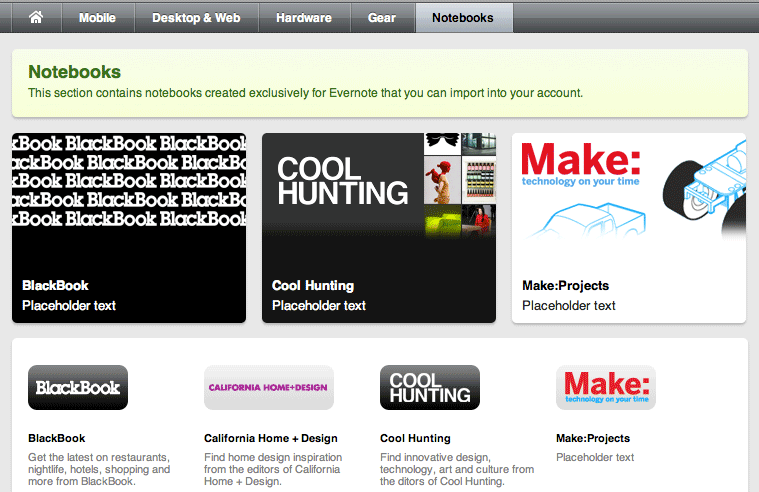Click the 'This section contains notebooks' description

tap(305, 93)
